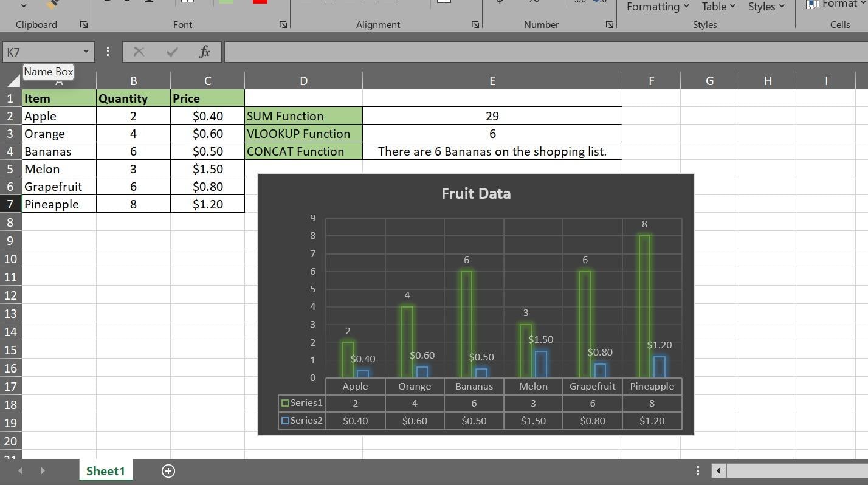868x485 pixels.
Task: Click the sheet tab bar split handle dots
Action: (698, 470)
